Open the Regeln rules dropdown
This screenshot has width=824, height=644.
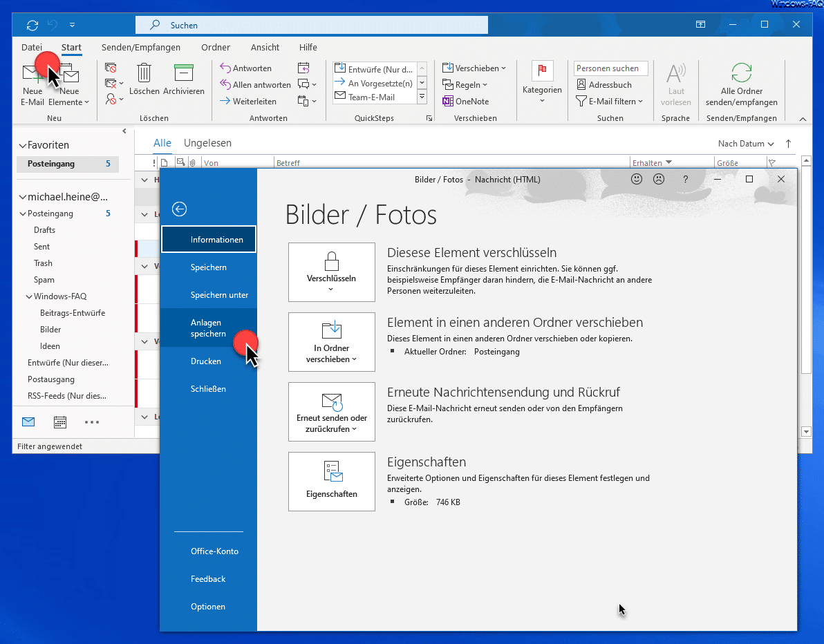pos(465,84)
